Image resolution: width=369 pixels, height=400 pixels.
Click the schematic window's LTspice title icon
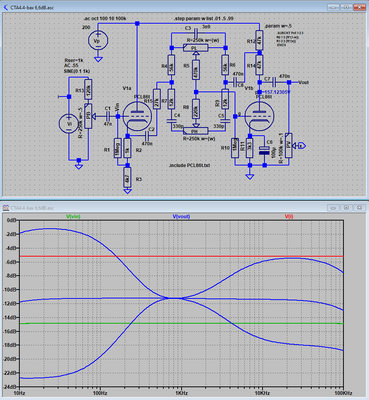tap(6, 7)
